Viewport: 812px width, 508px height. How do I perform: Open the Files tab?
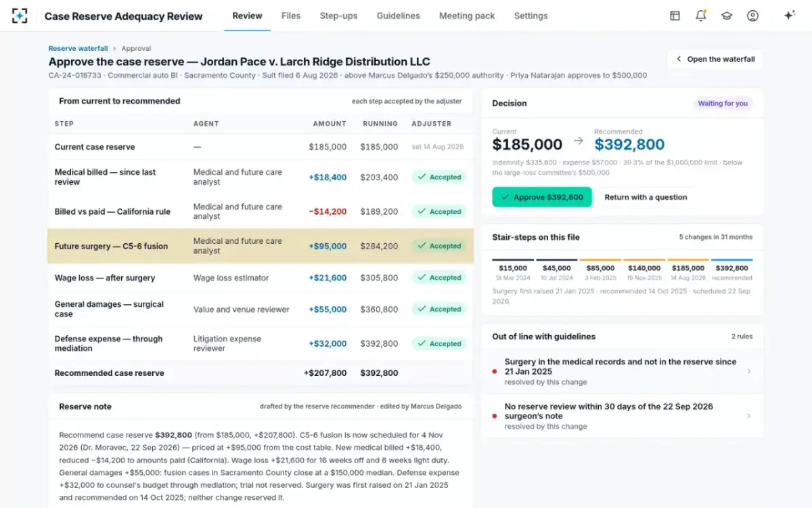[291, 16]
